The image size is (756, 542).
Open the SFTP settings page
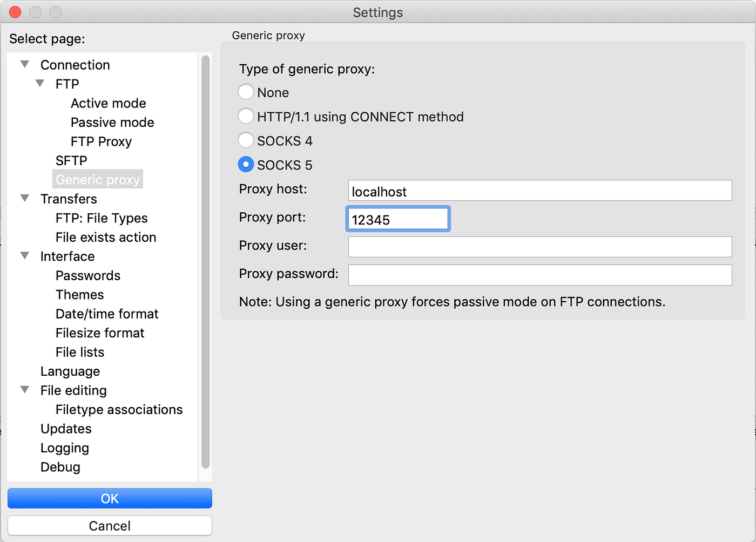click(x=71, y=161)
